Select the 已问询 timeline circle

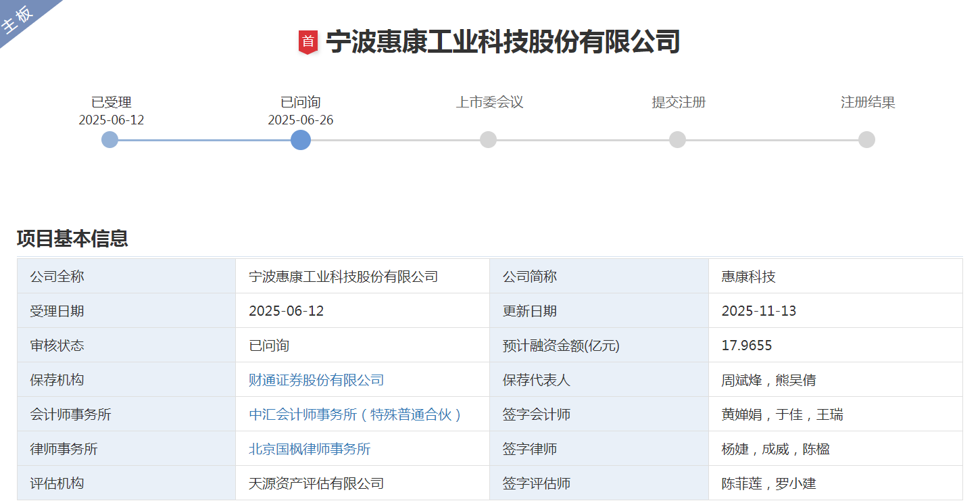point(301,140)
